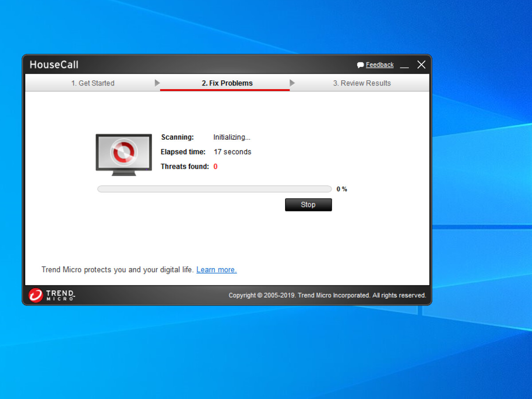Stop the running scan
The height and width of the screenshot is (399, 532).
tap(308, 204)
